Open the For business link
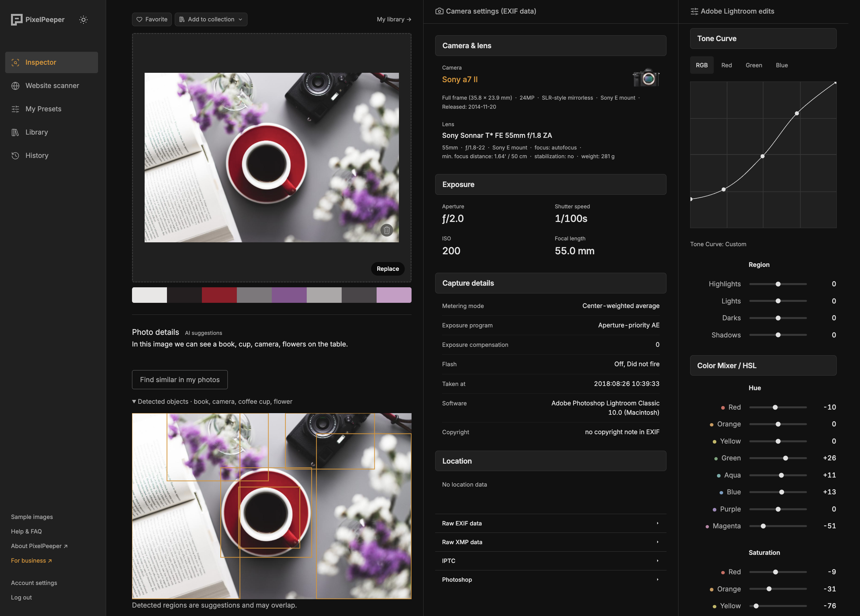This screenshot has height=616, width=860. (x=31, y=560)
